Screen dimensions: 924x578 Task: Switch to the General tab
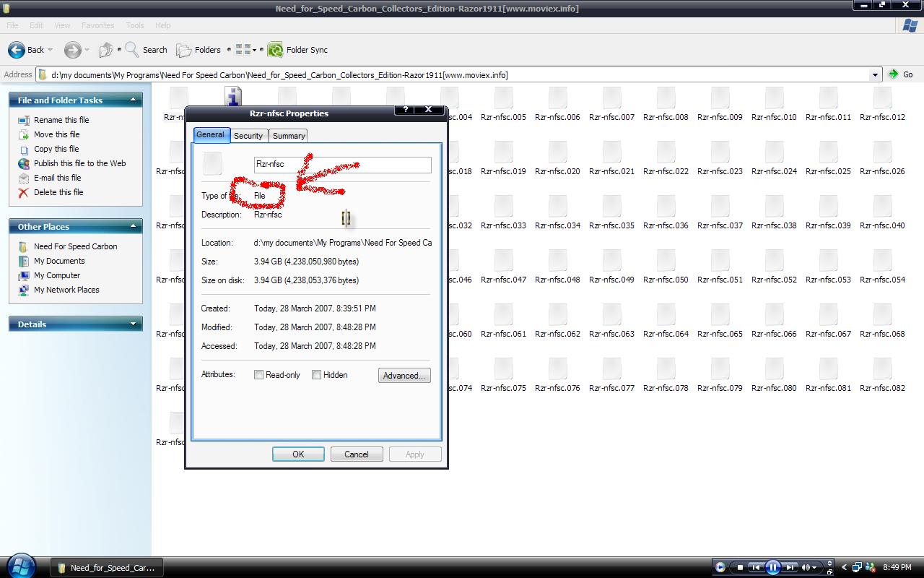211,134
